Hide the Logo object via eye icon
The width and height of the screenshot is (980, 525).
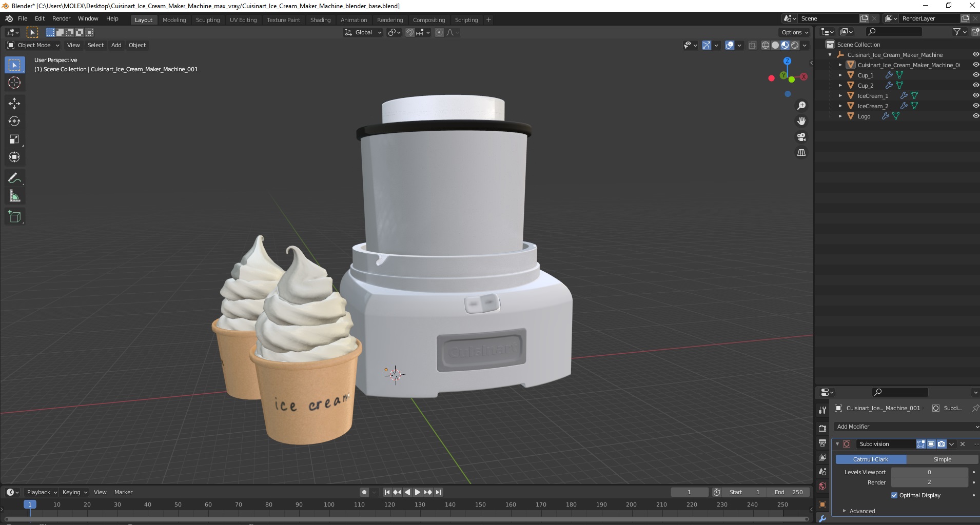pos(975,116)
